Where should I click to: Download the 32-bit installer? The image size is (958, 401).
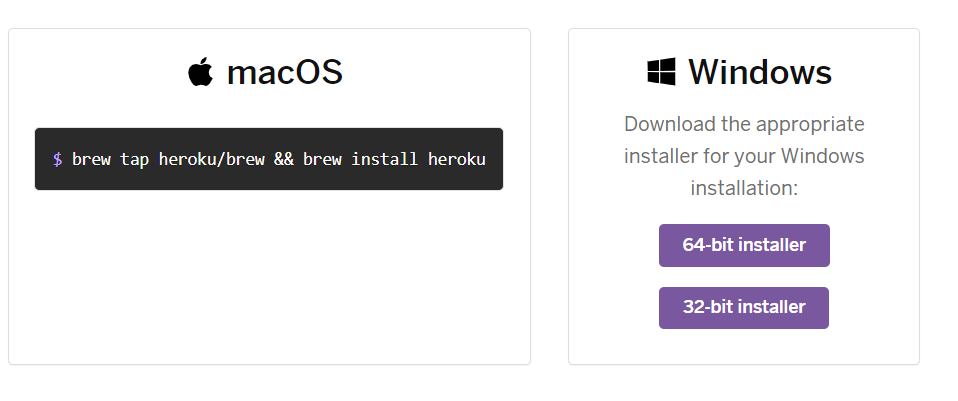744,307
